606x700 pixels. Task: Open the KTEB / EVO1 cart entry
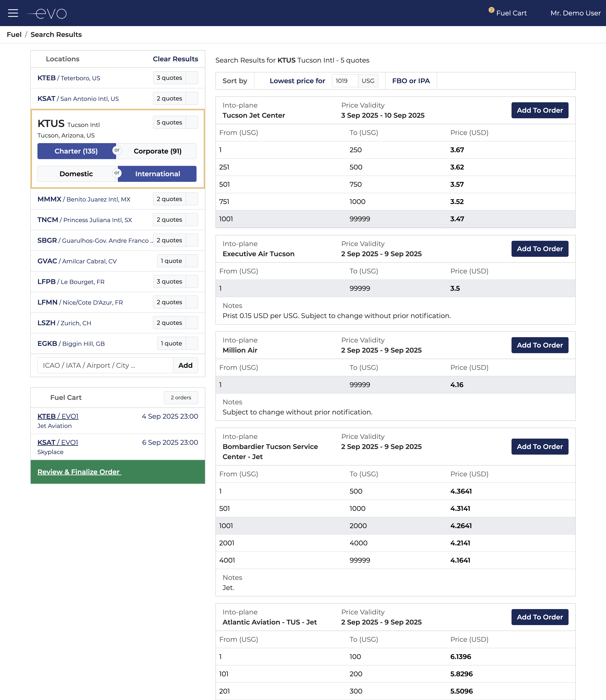58,416
